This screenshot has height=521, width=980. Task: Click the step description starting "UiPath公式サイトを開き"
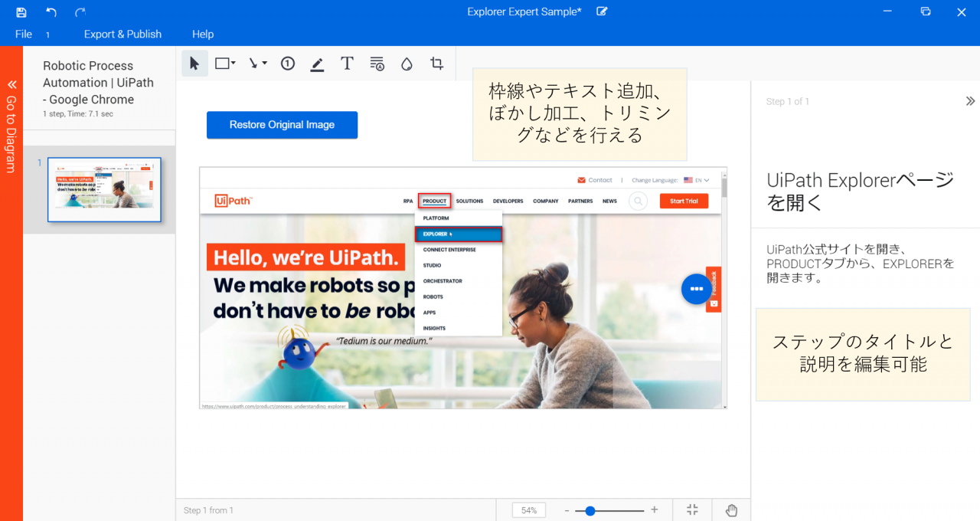tap(861, 264)
